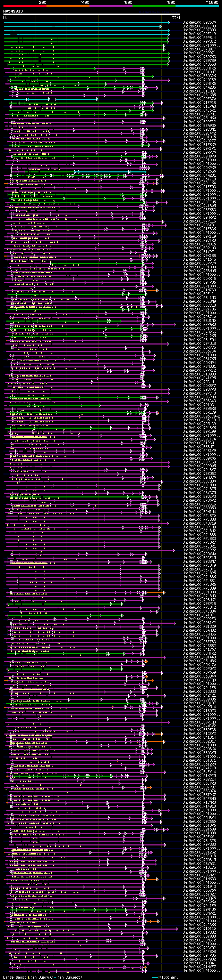Open the UniRef100_C1FED3 hit link
This screenshot has width=222, height=980.
click(x=199, y=187)
